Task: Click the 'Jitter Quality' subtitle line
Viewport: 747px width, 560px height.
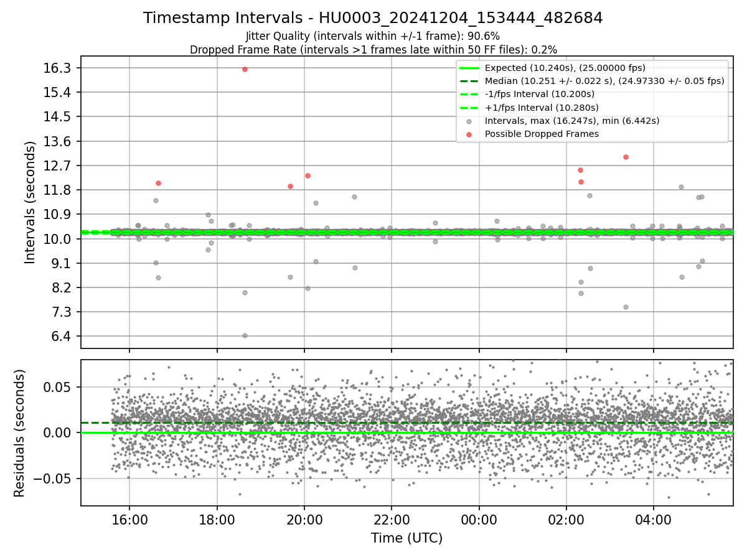Action: tap(373, 36)
